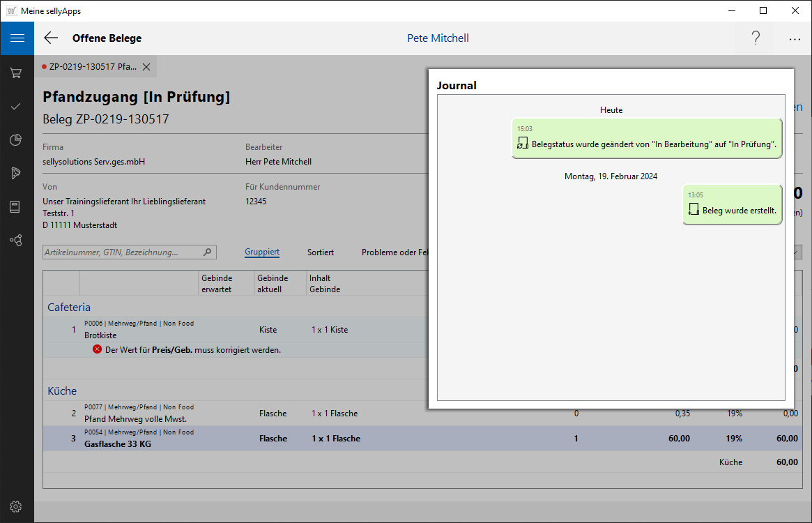
Task: Click the connected nodes sidebar icon
Action: coord(16,240)
